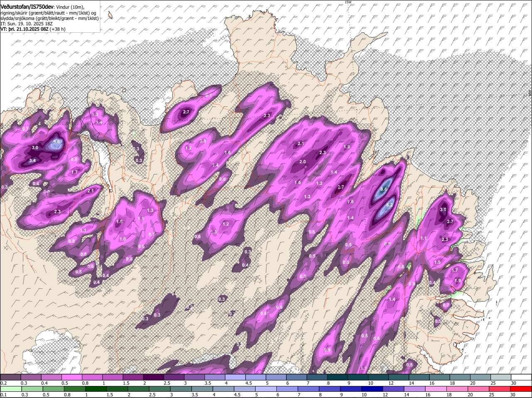Select the 'slydda/snjókoma (grátt/bleikt/grænt' header line

(49, 18)
